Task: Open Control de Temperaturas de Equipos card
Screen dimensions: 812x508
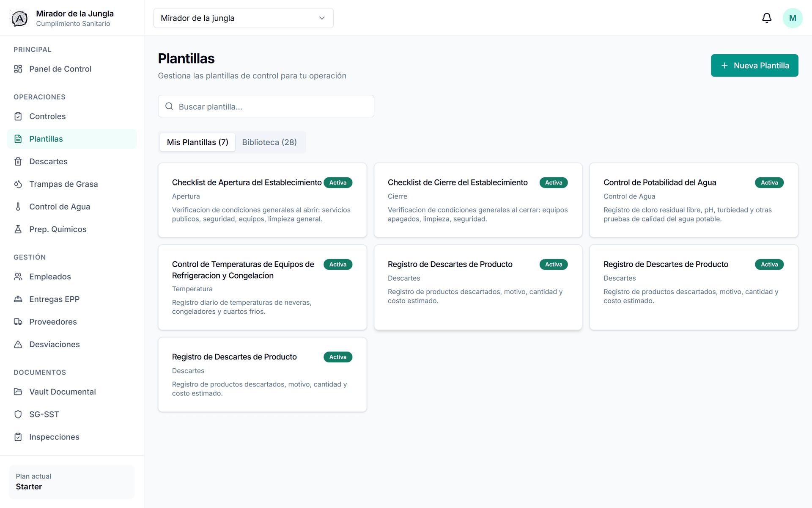Action: [262, 287]
